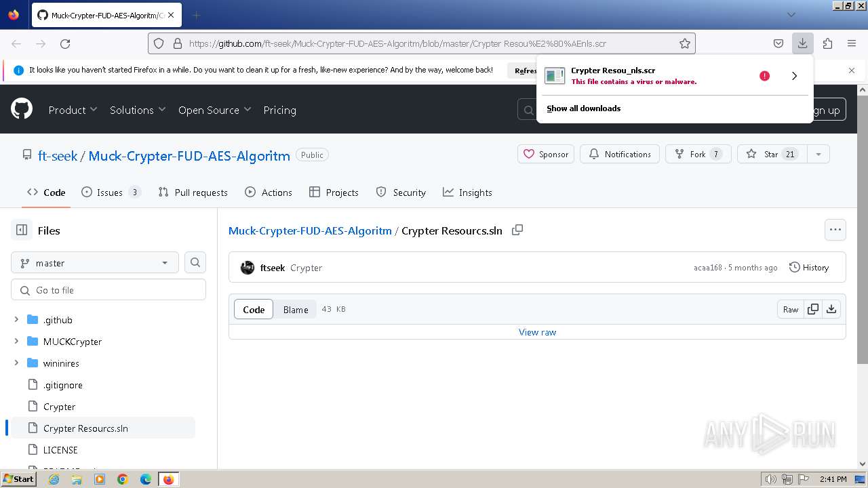The height and width of the screenshot is (488, 868).
Task: Click the GitHub logo icon
Action: 22,108
